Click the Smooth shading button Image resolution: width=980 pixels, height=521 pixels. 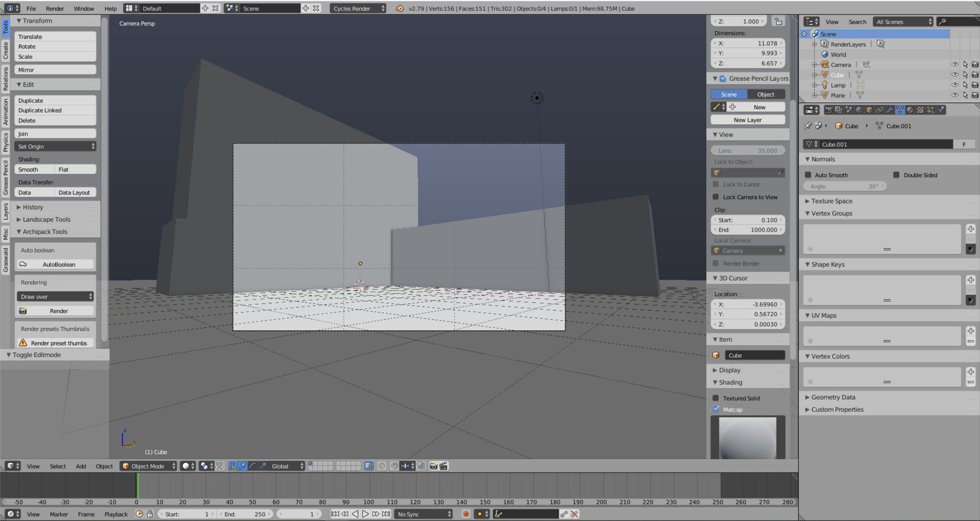click(x=35, y=170)
